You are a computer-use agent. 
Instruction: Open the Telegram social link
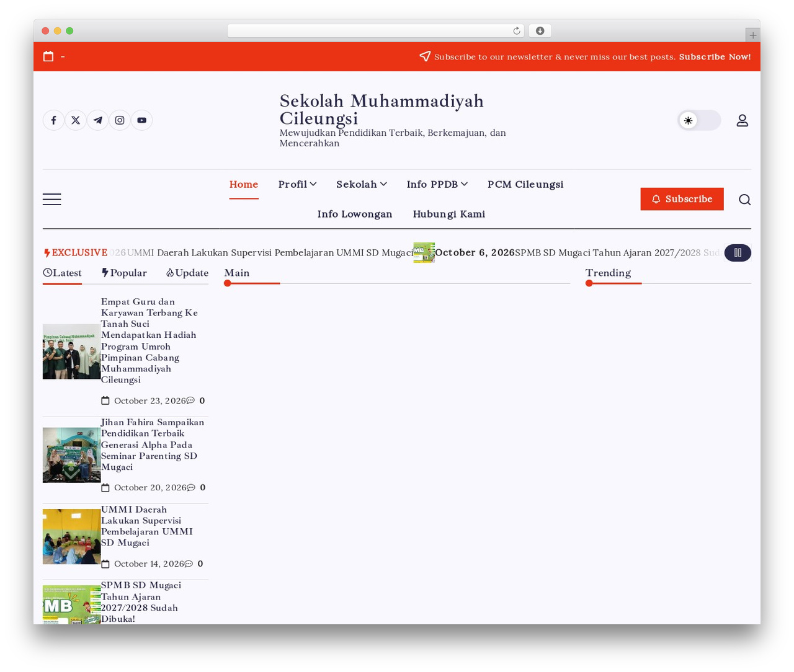tap(98, 120)
